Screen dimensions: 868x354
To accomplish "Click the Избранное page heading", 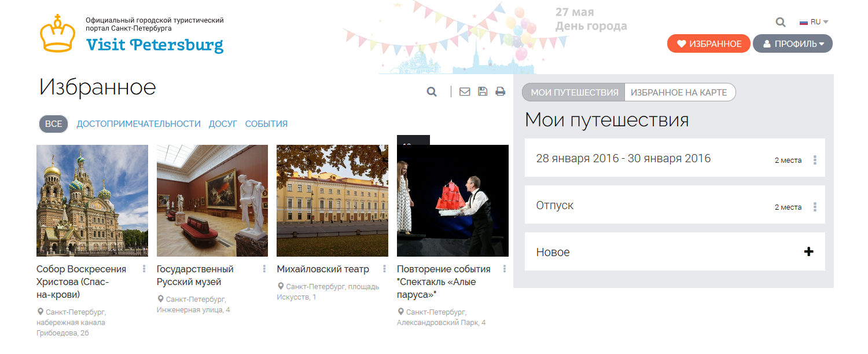I will (97, 87).
